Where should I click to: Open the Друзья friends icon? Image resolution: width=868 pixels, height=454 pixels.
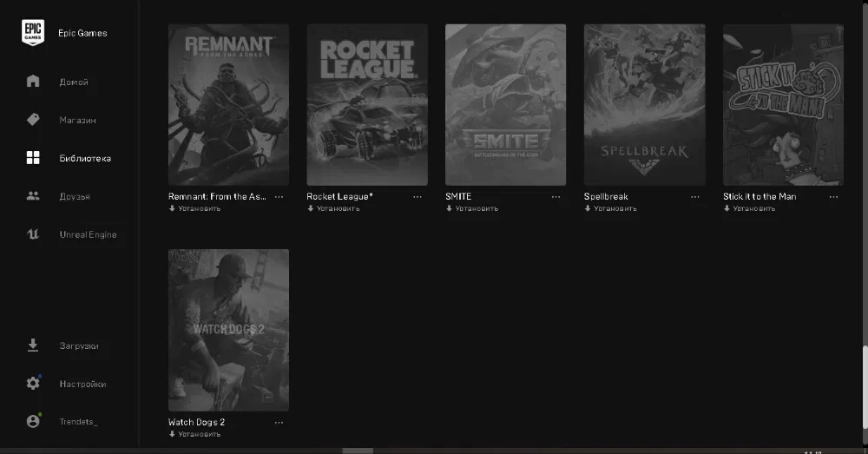(x=33, y=196)
